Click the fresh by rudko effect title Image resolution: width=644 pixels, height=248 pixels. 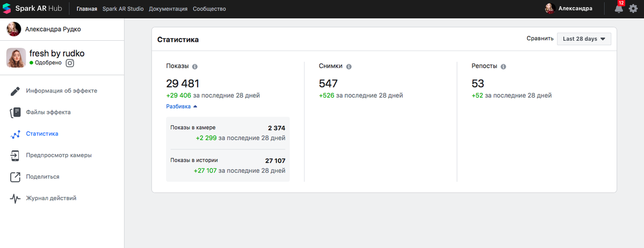point(57,53)
